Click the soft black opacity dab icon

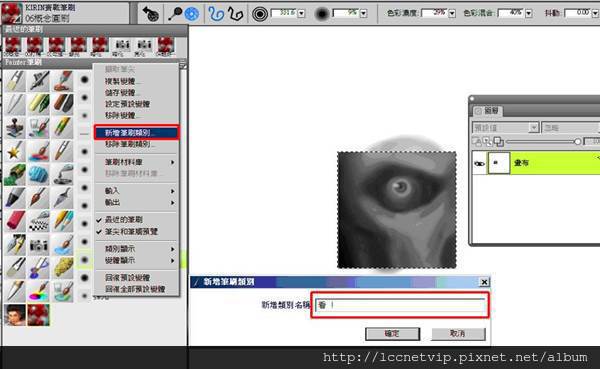[322, 14]
